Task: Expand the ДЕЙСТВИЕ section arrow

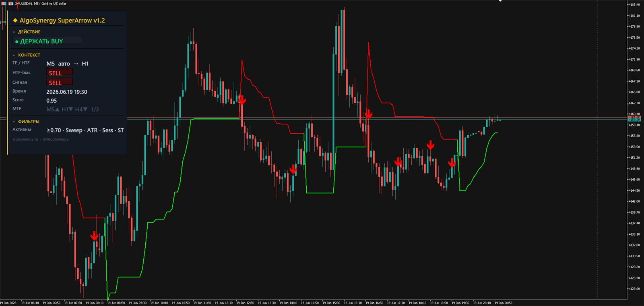Action: pos(14,32)
